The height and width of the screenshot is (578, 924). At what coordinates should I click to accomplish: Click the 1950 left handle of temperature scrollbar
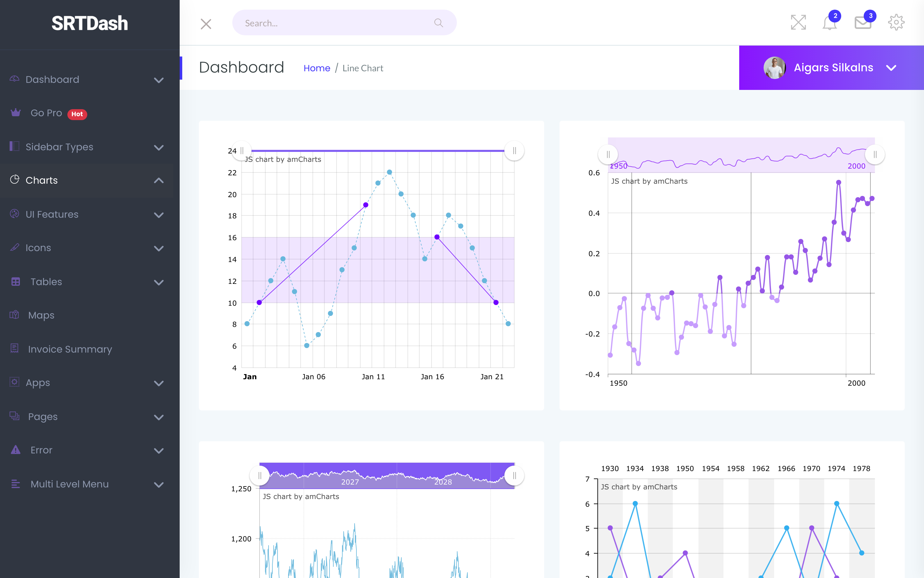coord(608,154)
